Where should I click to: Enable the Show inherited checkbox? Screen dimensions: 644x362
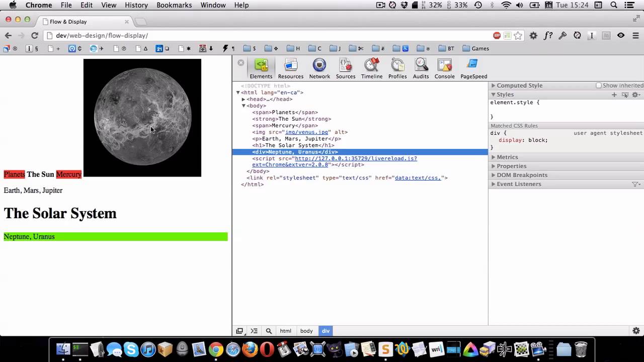tap(599, 85)
